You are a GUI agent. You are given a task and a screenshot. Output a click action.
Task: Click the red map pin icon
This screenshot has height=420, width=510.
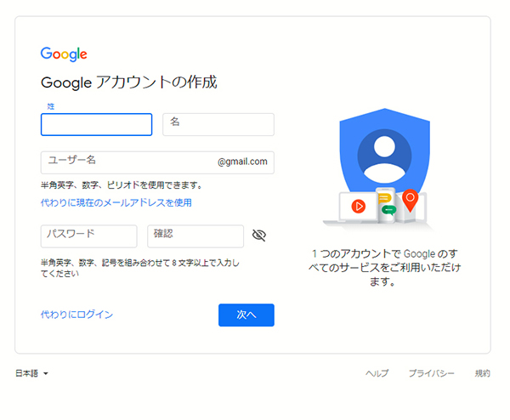(411, 201)
